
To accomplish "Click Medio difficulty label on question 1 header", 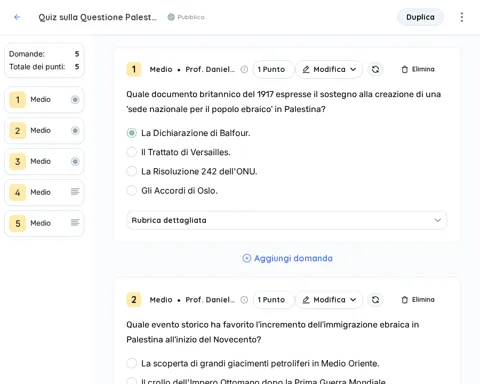I will click(161, 69).
